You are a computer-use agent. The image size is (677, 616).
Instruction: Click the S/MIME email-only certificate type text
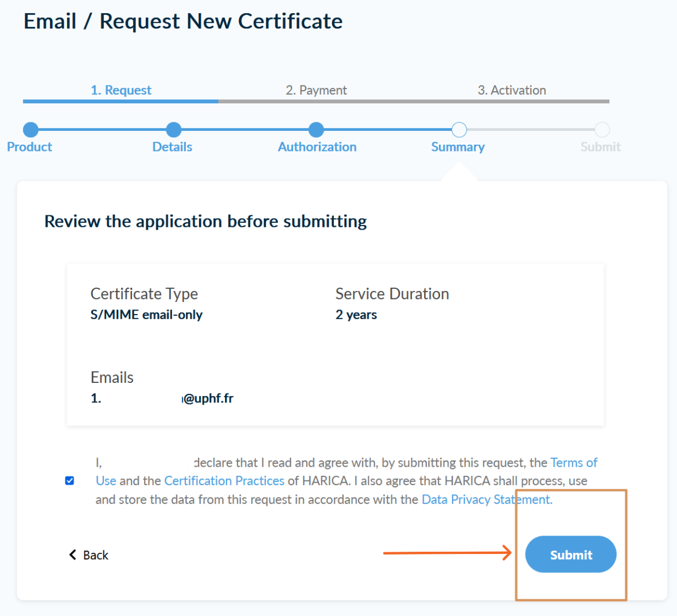(x=146, y=315)
